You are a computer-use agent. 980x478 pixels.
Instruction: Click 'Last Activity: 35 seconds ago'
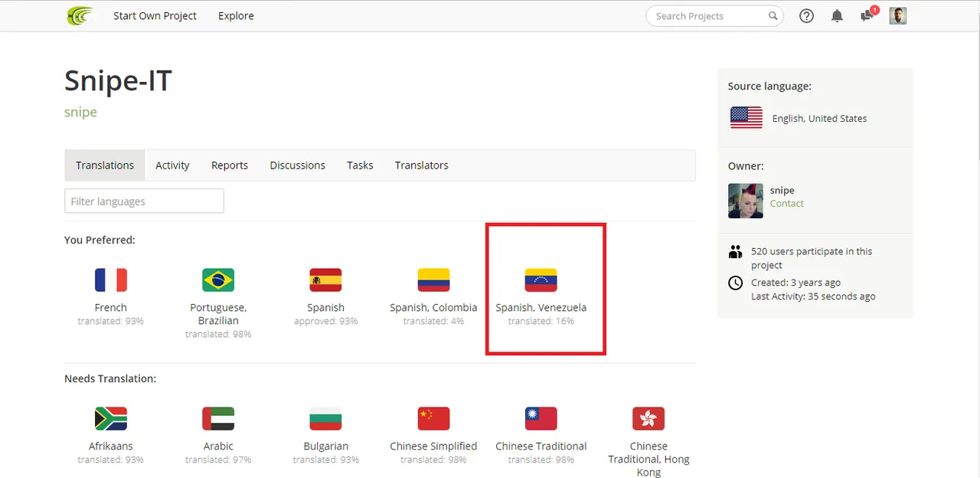tap(813, 296)
